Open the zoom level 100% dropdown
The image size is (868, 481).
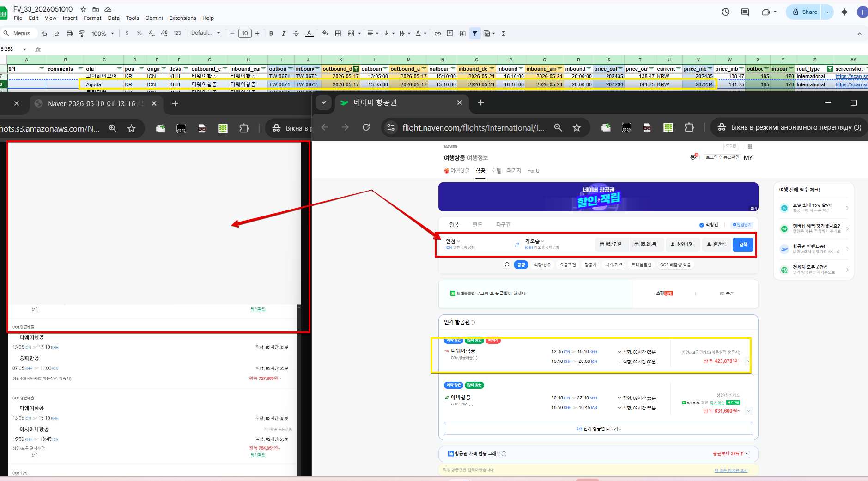tap(103, 33)
